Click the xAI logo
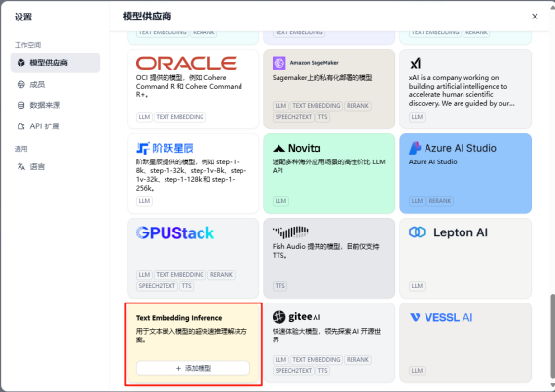Image resolution: width=555 pixels, height=392 pixels. click(x=415, y=63)
